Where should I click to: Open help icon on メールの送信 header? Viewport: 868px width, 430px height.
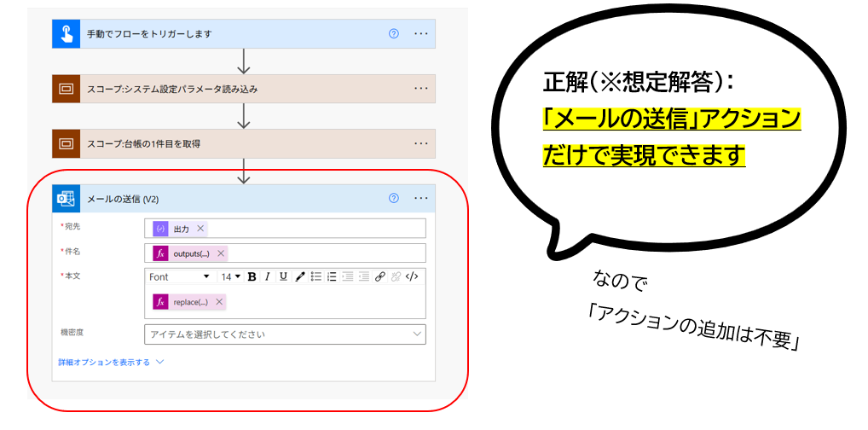point(394,199)
